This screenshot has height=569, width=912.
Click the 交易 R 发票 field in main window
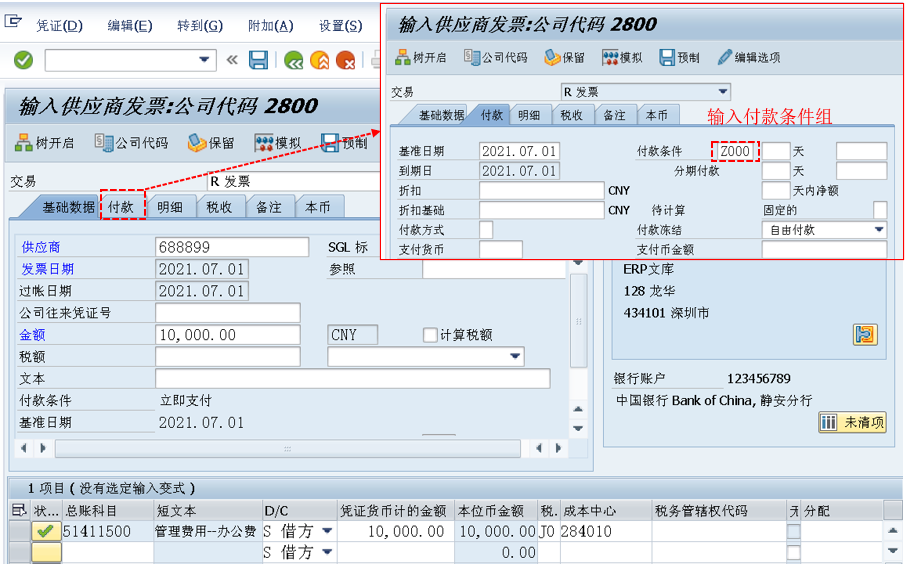293,181
